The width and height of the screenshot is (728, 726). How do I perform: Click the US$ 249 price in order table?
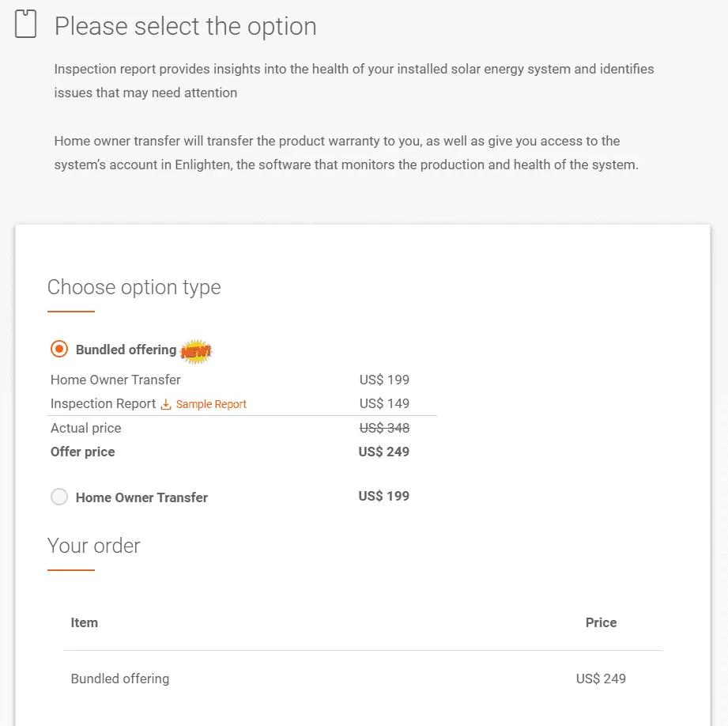601,679
